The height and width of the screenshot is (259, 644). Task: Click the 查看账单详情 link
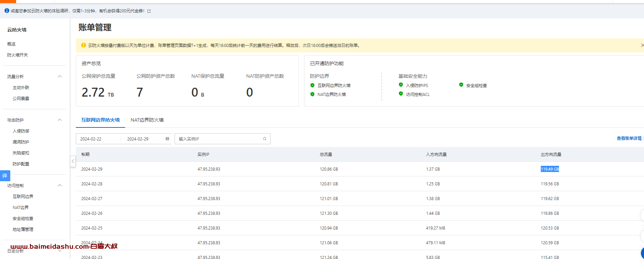629,138
